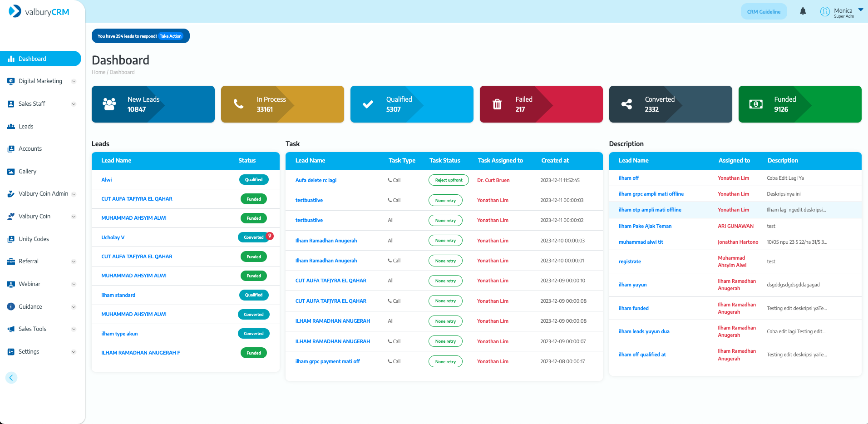Viewport: 868px width, 424px height.
Task: Expand the Sales Staff submenu chevron
Action: click(x=74, y=104)
